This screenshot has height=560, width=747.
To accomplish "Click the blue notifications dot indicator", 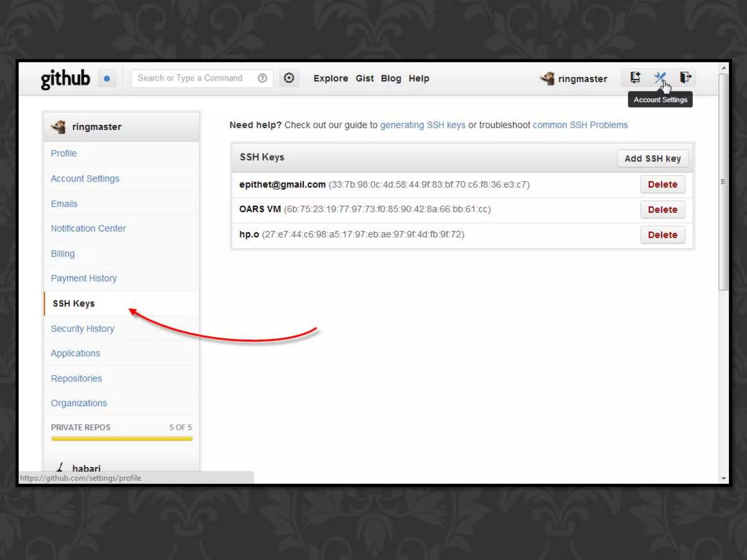I will pyautogui.click(x=107, y=78).
